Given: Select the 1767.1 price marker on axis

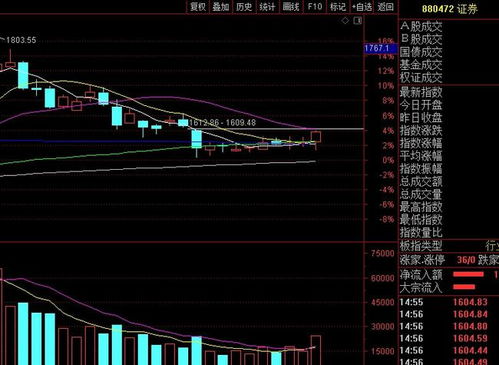Looking at the screenshot, I should tap(380, 48).
